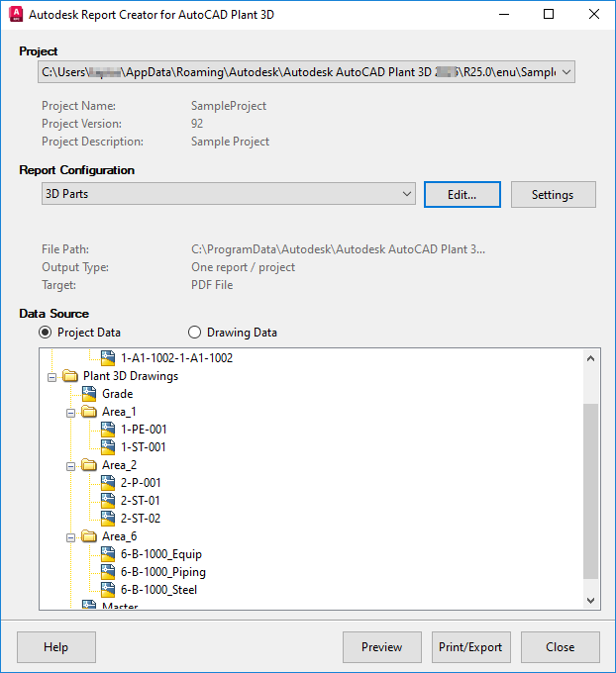
Task: Click drawing icon for 1-A1-1002-1-A1-1002
Action: [x=108, y=358]
